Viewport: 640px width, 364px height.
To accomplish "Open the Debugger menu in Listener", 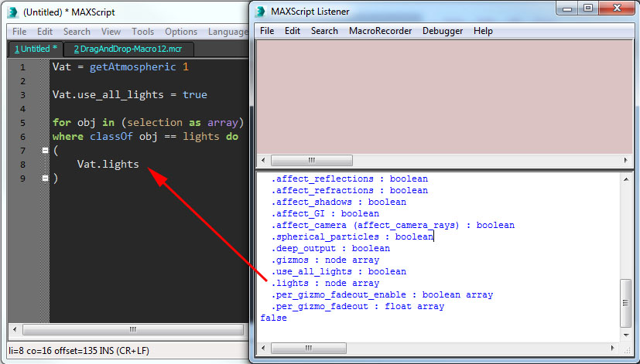I will coord(443,31).
